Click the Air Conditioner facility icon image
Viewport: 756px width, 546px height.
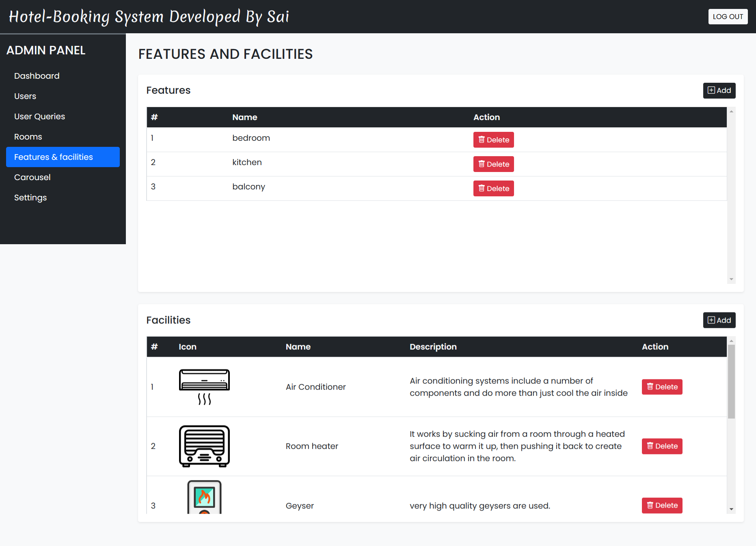coord(204,387)
